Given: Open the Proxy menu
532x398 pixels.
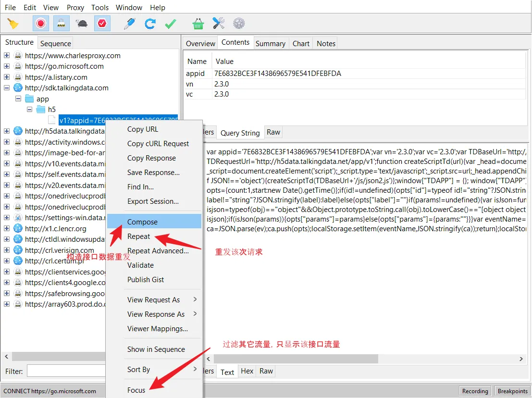Looking at the screenshot, I should click(75, 8).
